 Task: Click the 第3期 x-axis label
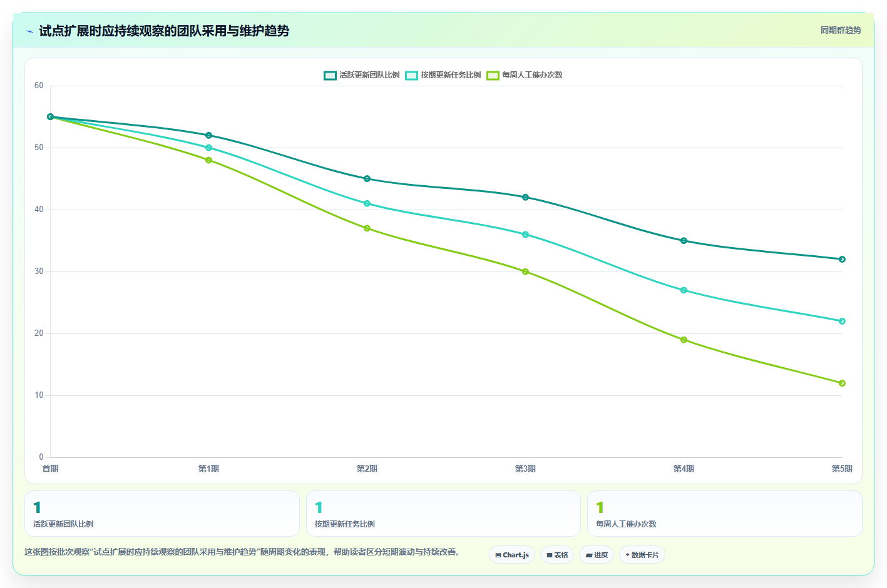coord(526,469)
